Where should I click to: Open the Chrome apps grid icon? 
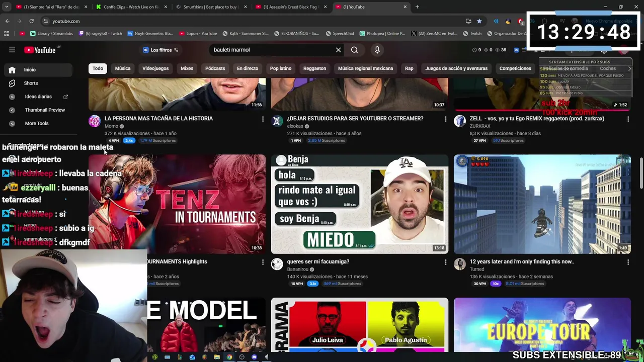coord(7,34)
